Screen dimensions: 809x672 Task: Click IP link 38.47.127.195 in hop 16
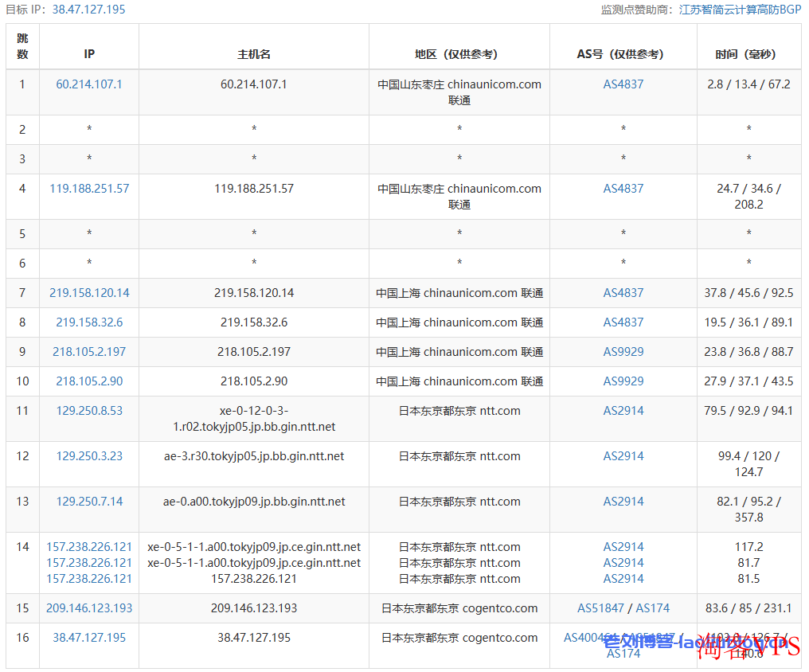(x=89, y=638)
